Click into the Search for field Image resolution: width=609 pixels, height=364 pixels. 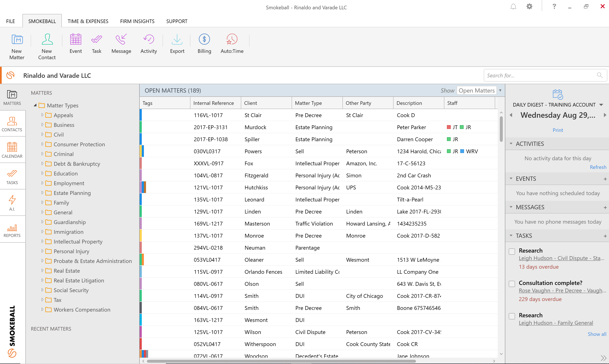pyautogui.click(x=540, y=75)
